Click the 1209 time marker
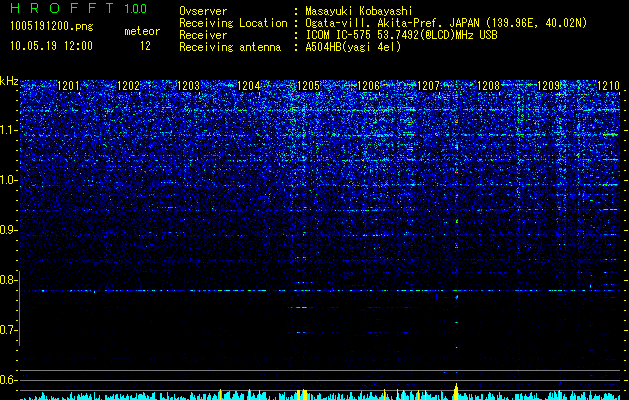Screen dimensions: 629x400 tap(548, 85)
